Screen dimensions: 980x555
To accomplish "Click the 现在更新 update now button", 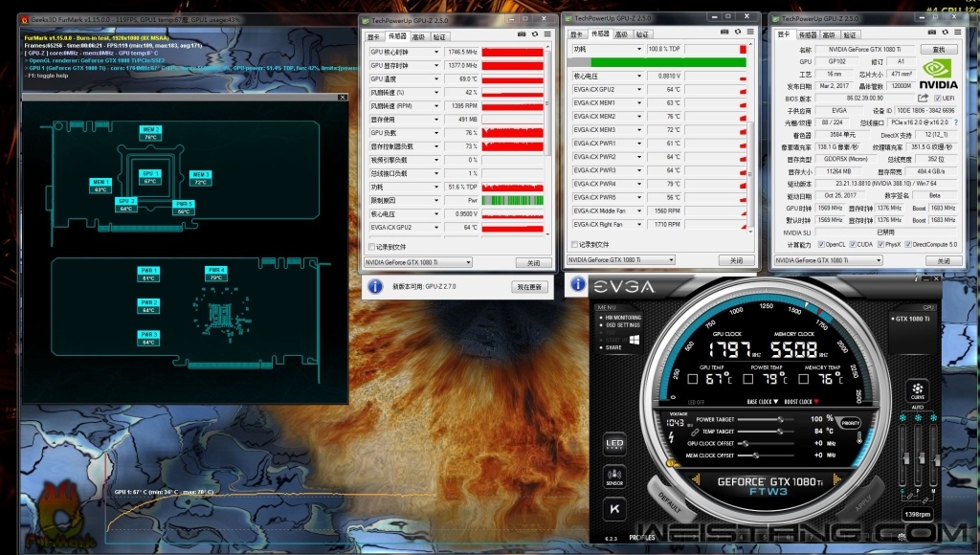I will [x=528, y=286].
